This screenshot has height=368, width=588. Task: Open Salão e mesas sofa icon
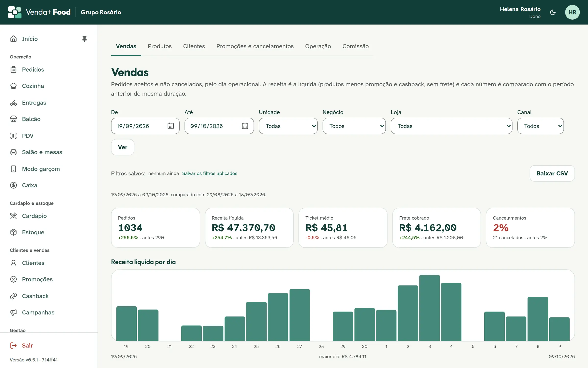13,152
